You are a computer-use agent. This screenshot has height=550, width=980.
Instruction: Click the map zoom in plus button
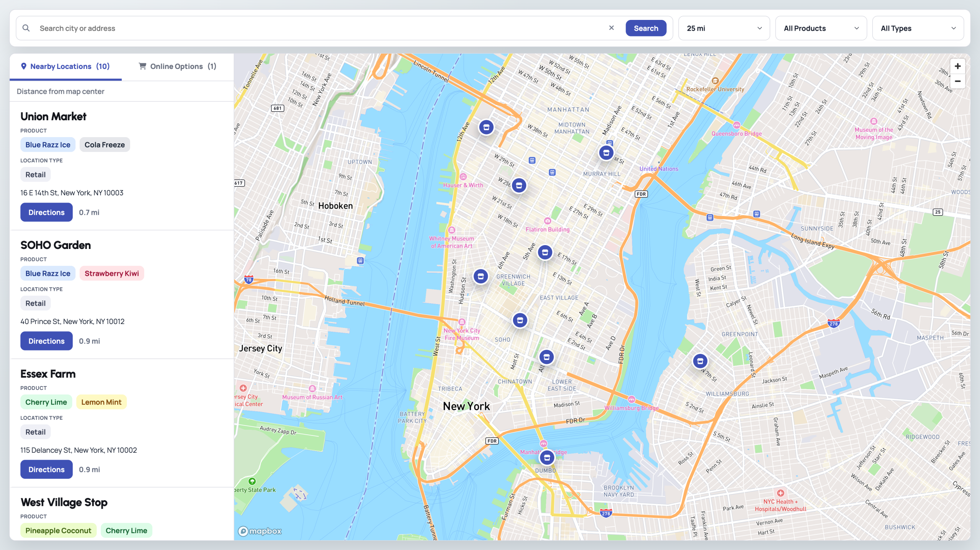pos(957,66)
